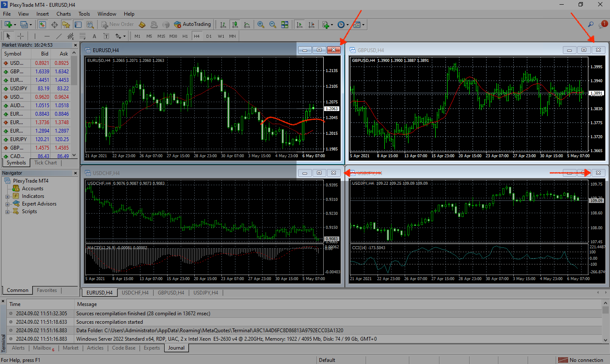Place a New Order
Viewport: 610px width, 364px height.
coord(117,24)
